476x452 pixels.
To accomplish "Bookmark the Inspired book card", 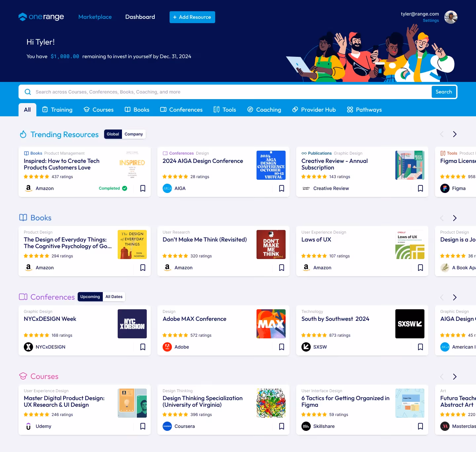I will point(143,188).
